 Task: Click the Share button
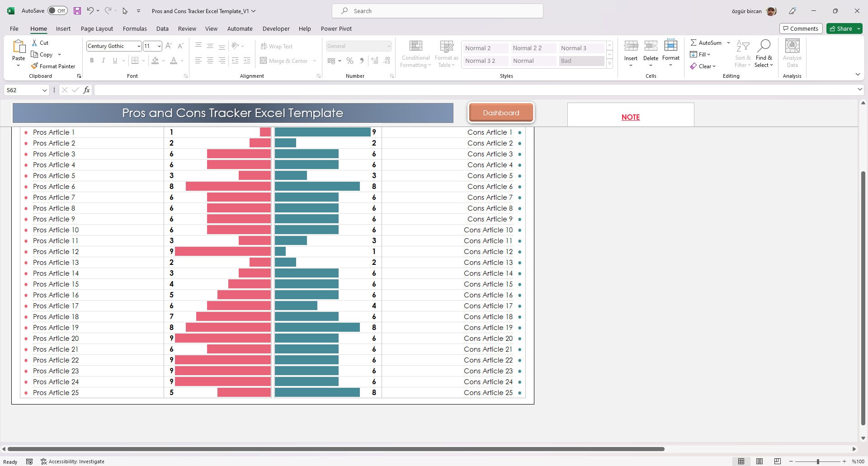(x=844, y=28)
